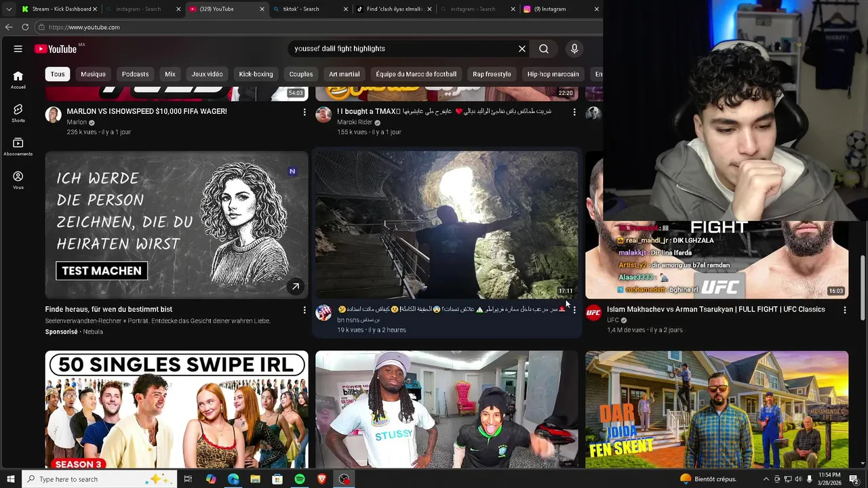868x488 pixels.
Task: Click the Marlon channel name
Action: (x=77, y=123)
